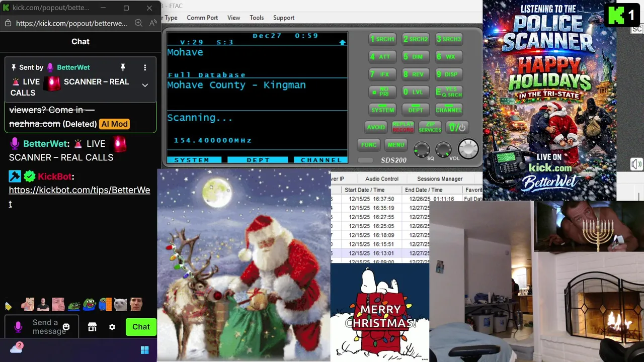Click the yellow tag emote icon
644x362 pixels.
[9, 305]
